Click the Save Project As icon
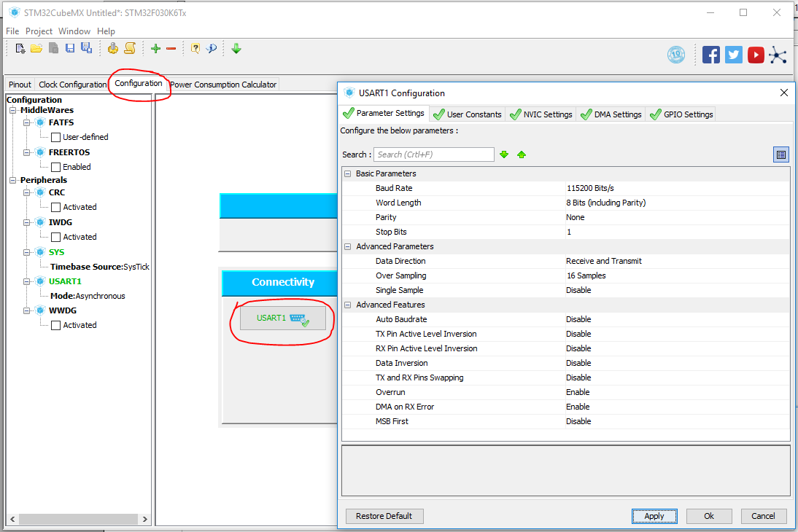Screen dimensions: 798x532 coord(87,48)
